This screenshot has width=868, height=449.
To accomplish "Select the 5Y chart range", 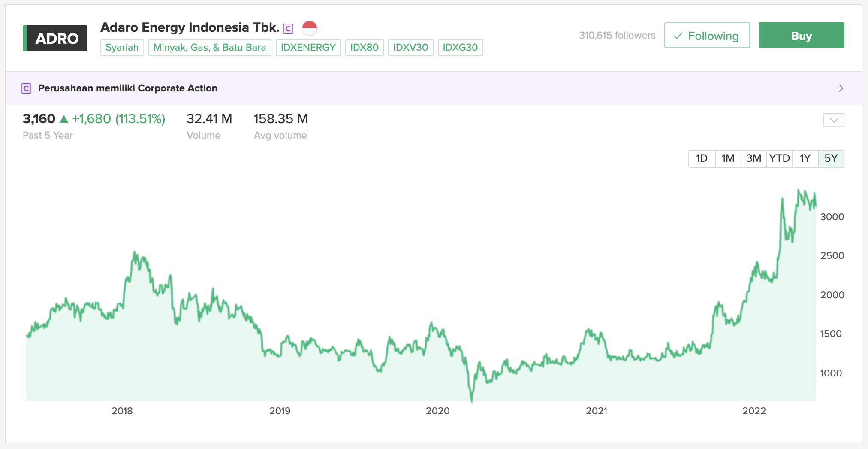I will coord(831,159).
